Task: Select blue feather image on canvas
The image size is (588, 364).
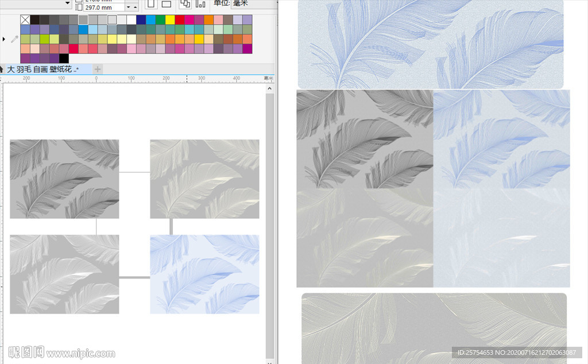Action: pyautogui.click(x=205, y=274)
